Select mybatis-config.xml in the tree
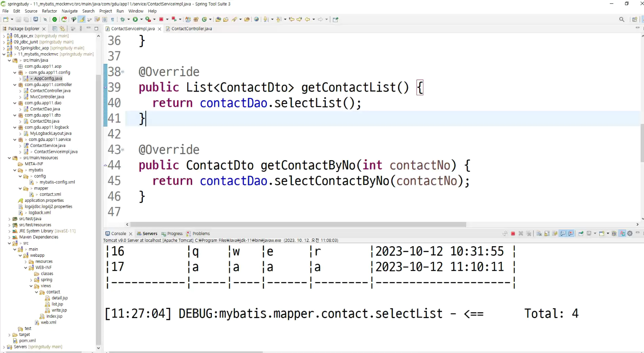The height and width of the screenshot is (353, 644). coord(57,182)
